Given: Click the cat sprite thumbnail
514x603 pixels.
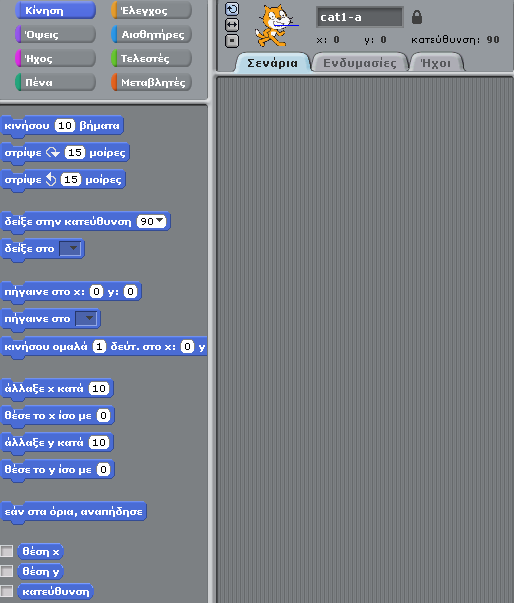Looking at the screenshot, I should (x=276, y=26).
